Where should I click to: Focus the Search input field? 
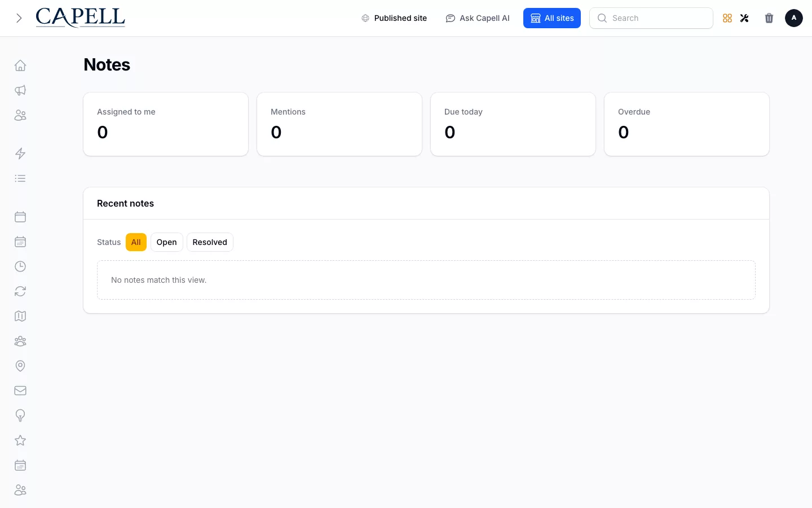pos(651,18)
